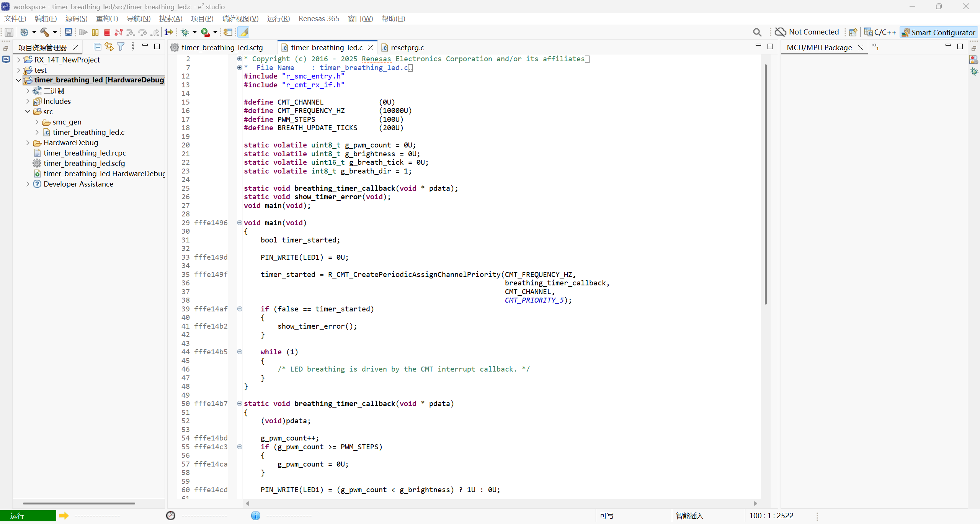The height and width of the screenshot is (524, 980).
Task: Expand the smc_gen folder
Action: tap(37, 122)
